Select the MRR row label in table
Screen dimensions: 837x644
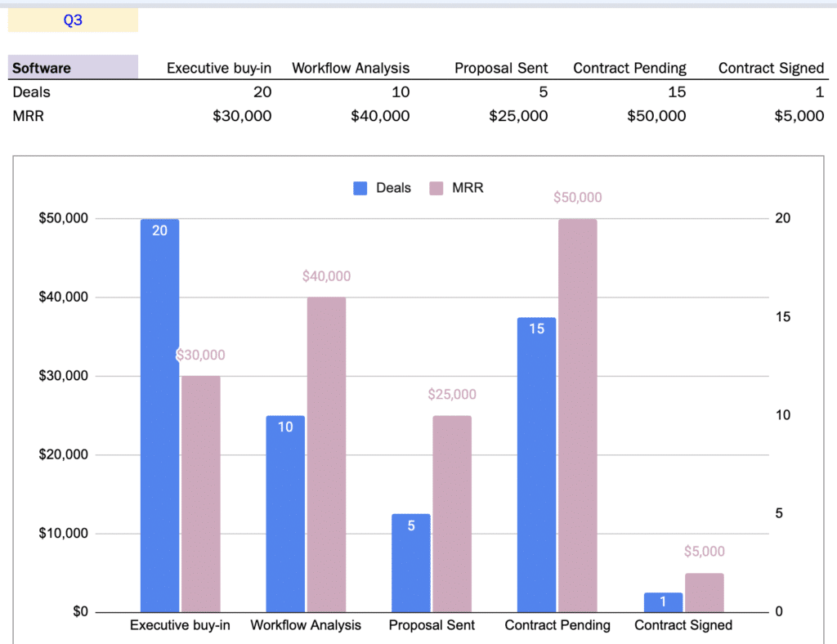point(28,116)
